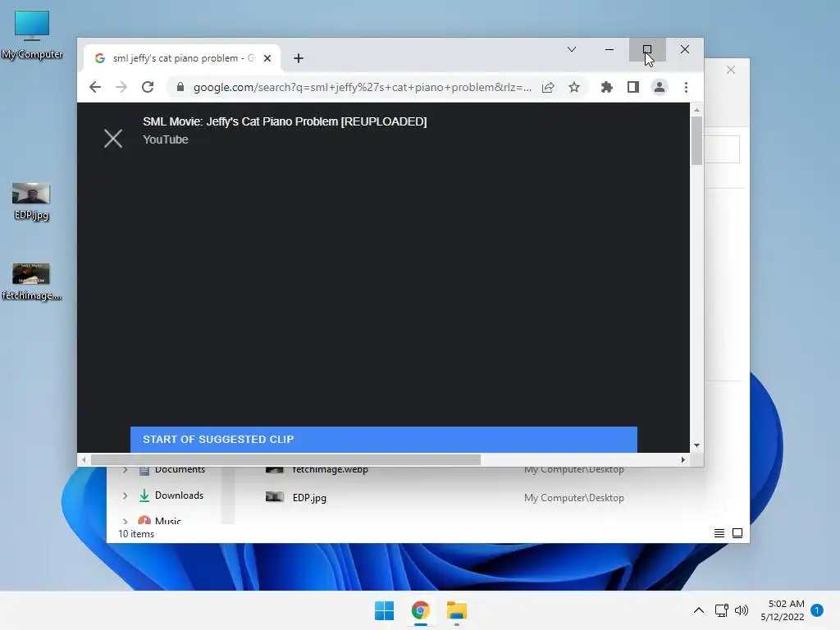Screen dimensions: 840x630
Task: Switch File Explorer to large icons view
Action: pyautogui.click(x=737, y=533)
